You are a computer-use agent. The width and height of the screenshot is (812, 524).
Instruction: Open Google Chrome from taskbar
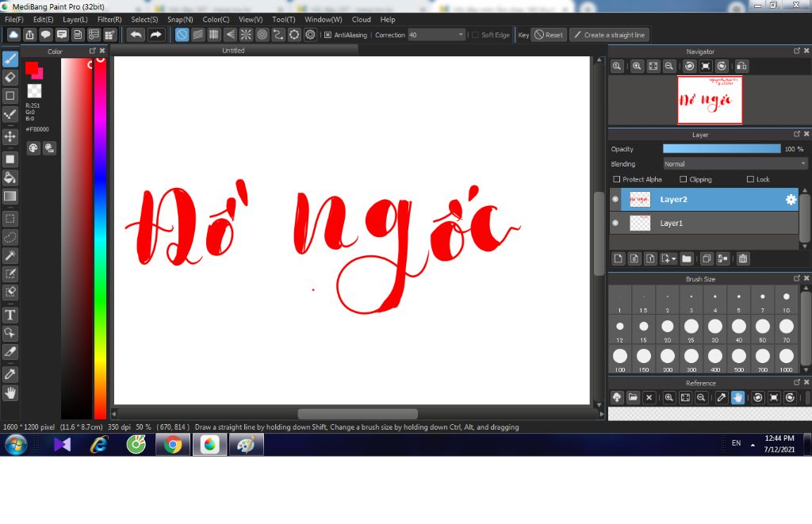pyautogui.click(x=173, y=445)
